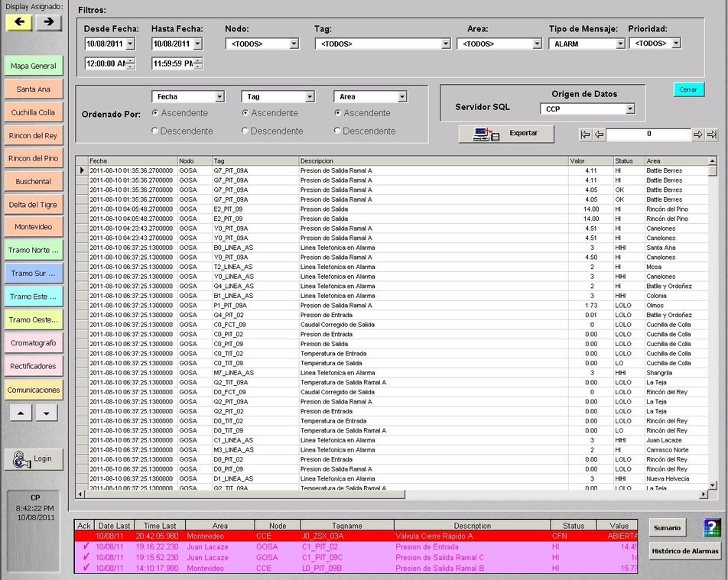Adjust Desde time spinner control
This screenshot has height=580, width=728.
click(x=131, y=63)
